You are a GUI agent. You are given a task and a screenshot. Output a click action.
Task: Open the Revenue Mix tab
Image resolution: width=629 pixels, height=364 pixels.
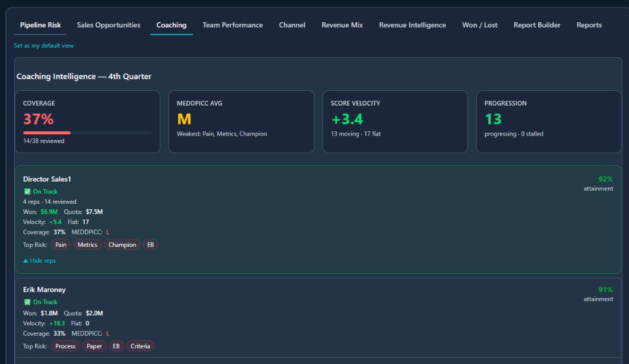tap(342, 25)
